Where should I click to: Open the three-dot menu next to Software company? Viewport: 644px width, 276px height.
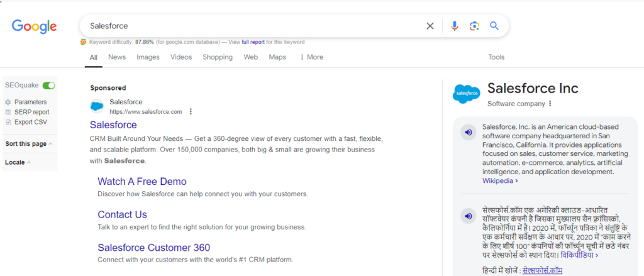tap(550, 104)
